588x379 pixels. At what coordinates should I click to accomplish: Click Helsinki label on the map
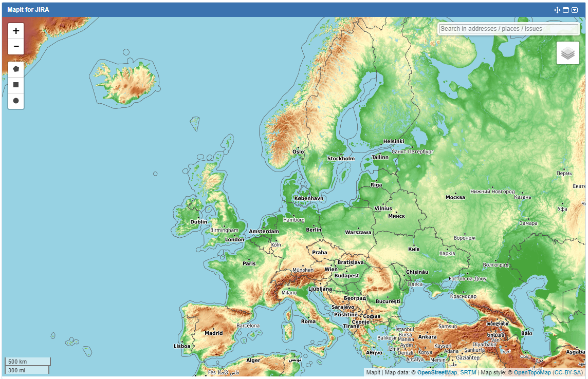pyautogui.click(x=394, y=141)
